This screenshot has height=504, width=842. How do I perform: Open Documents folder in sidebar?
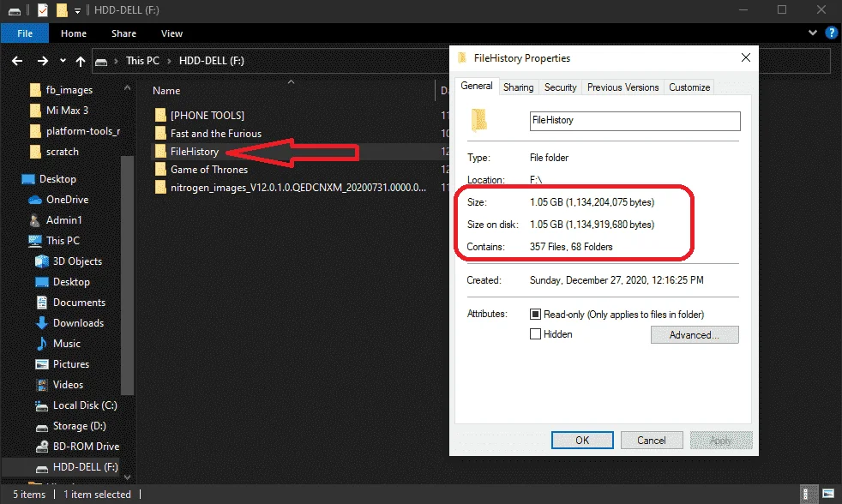click(x=79, y=303)
